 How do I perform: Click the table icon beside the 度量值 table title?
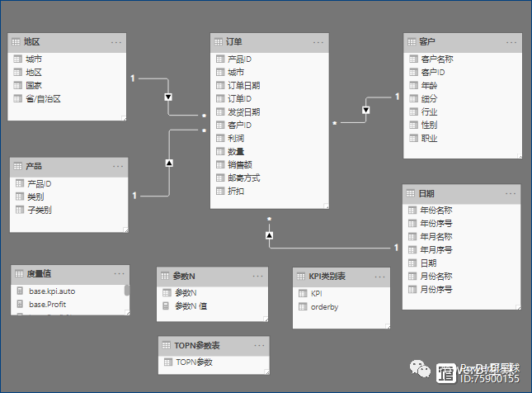(19, 273)
